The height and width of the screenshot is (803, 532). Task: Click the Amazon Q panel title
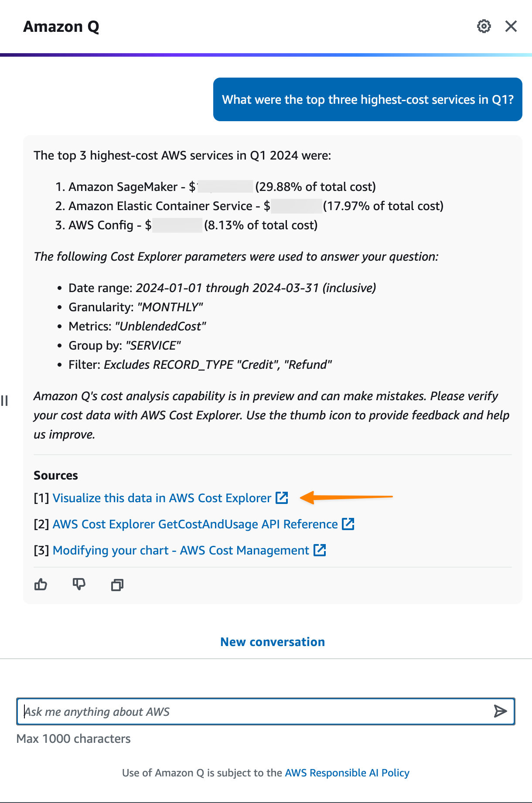point(61,27)
